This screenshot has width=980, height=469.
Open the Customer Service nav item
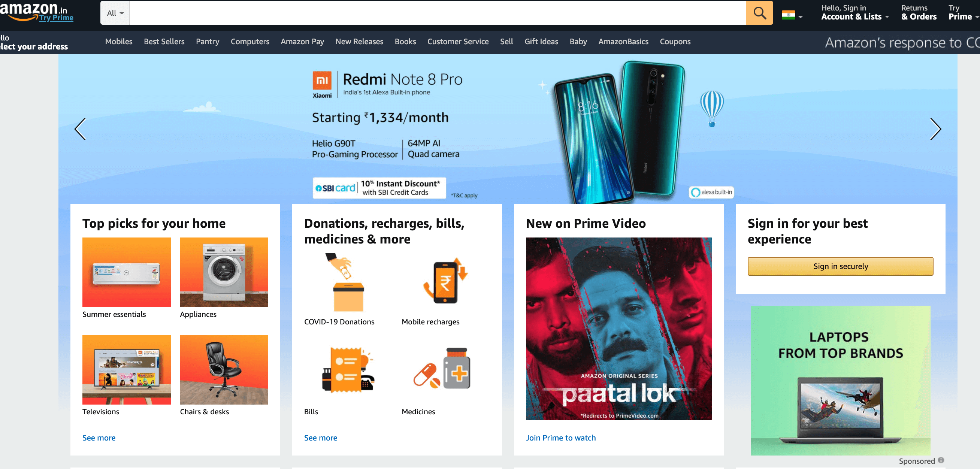(458, 42)
